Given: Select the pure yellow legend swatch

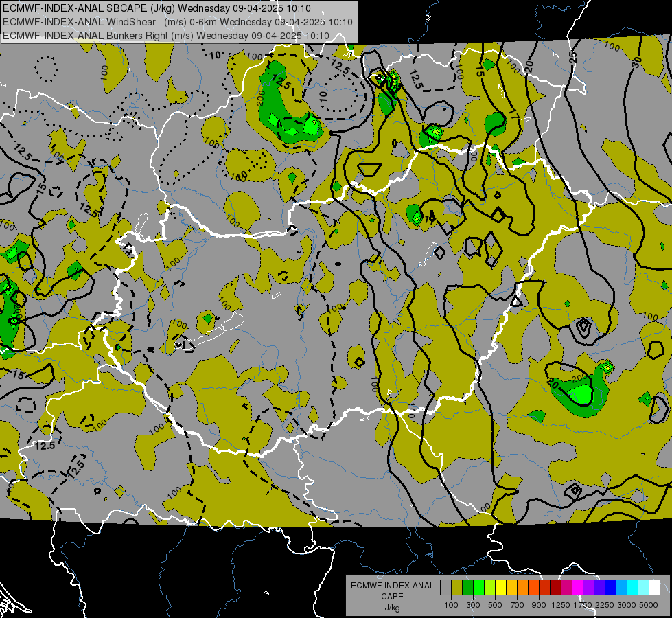Looking at the screenshot, I should coord(500,588).
